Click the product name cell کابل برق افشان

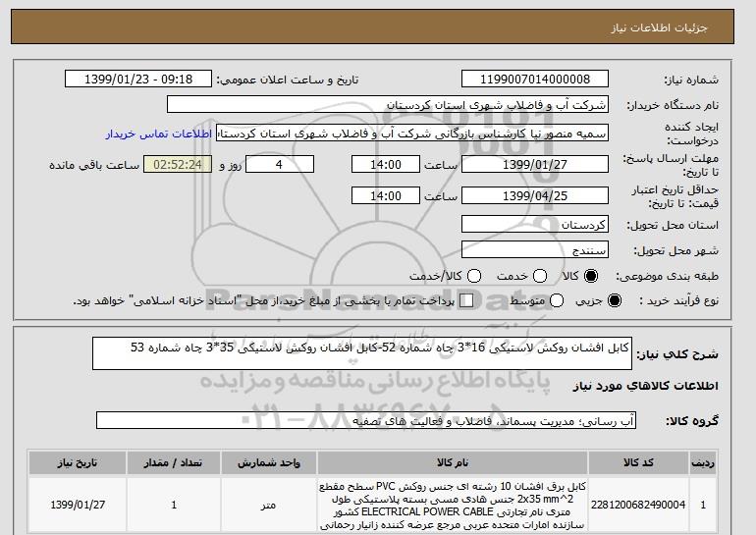pos(453,505)
